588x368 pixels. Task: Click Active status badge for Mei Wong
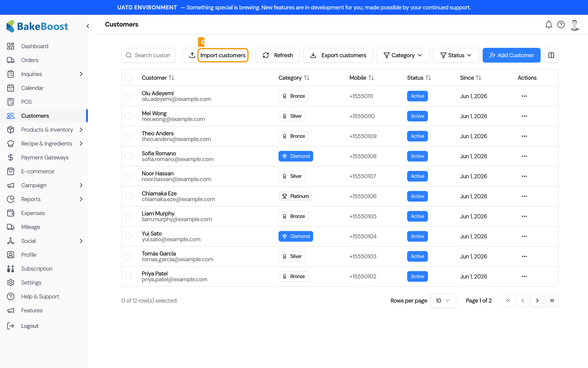click(418, 116)
